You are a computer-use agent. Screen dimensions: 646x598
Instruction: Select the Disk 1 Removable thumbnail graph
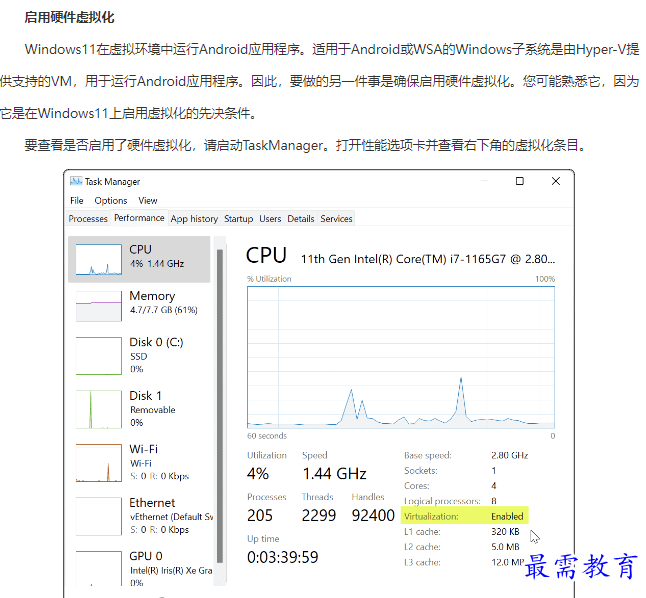(99, 409)
